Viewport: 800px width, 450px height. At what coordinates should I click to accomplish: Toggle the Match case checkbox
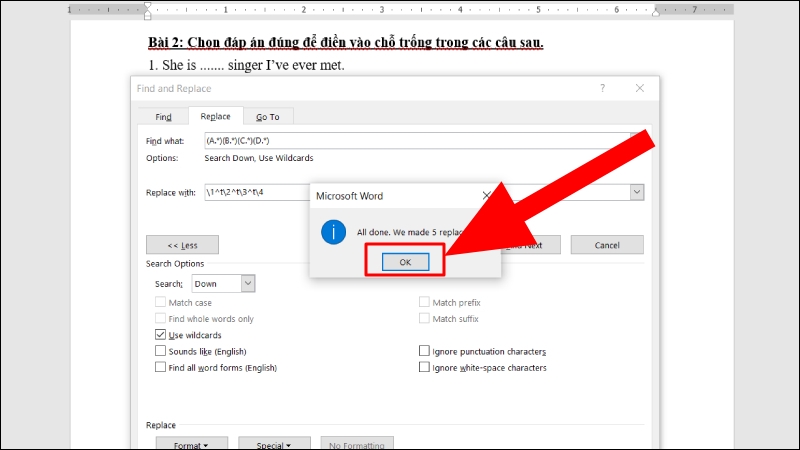pyautogui.click(x=160, y=302)
